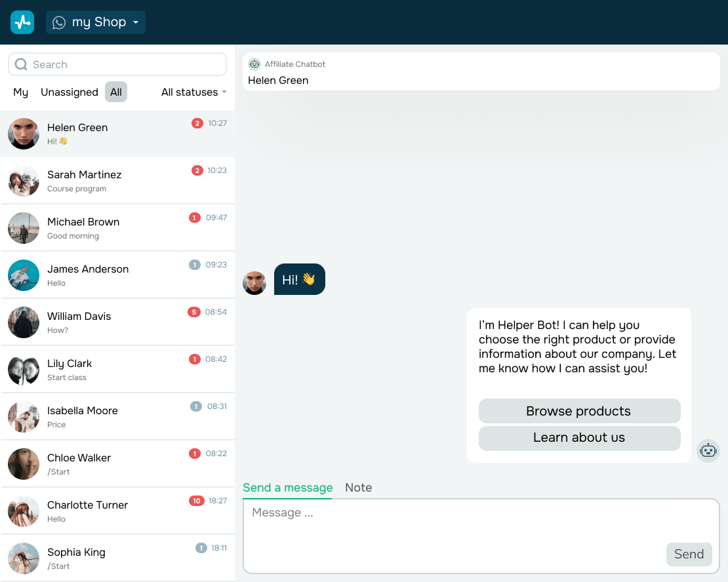This screenshot has height=582, width=728.
Task: Open the James Anderson conversation
Action: (117, 275)
